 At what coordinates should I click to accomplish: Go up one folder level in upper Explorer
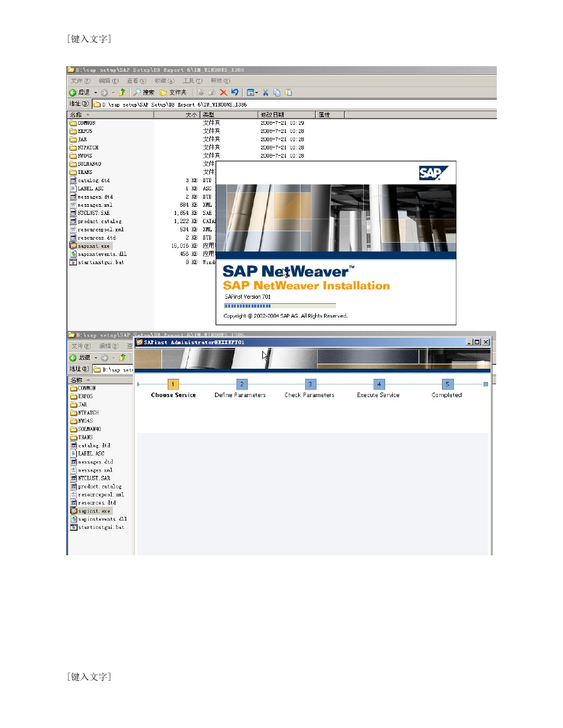click(x=122, y=93)
